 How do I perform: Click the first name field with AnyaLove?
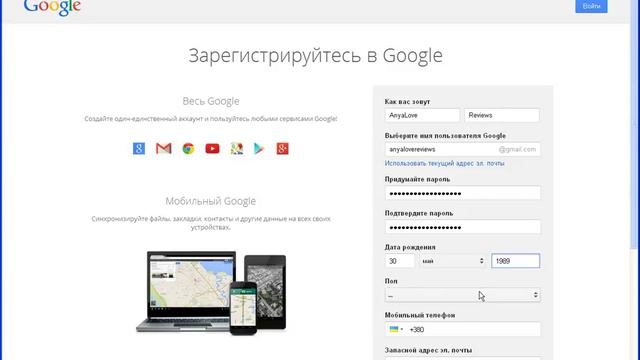tap(422, 115)
